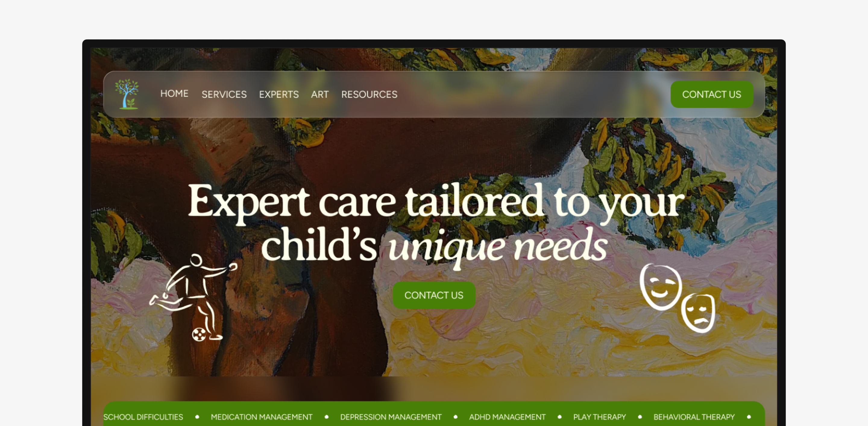Screen dimensions: 868x426
Task: Choose DEPRESSION MANAGEMENT in the green bar
Action: [391, 417]
